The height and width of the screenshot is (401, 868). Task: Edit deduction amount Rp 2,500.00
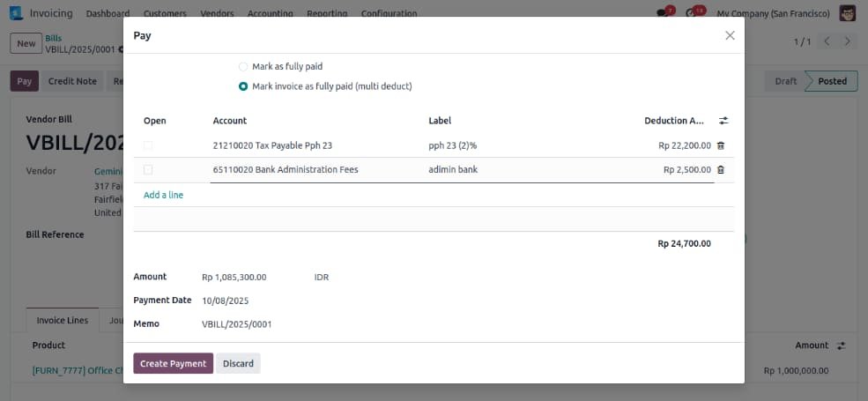pos(687,170)
